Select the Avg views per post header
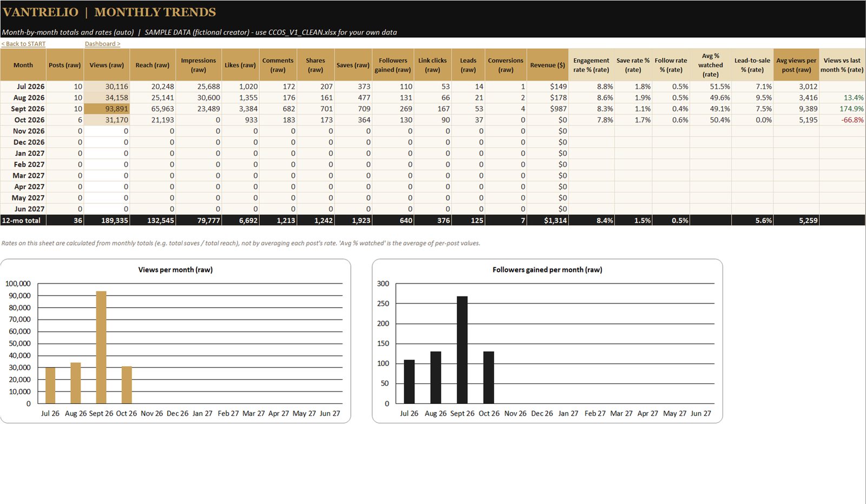This screenshot has height=504, width=866. pos(796,65)
